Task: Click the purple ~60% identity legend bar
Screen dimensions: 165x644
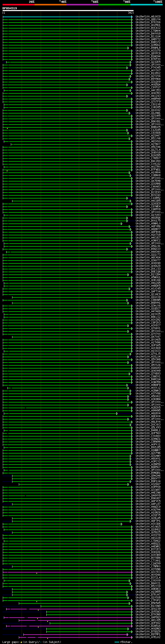Action: pos(82,5)
